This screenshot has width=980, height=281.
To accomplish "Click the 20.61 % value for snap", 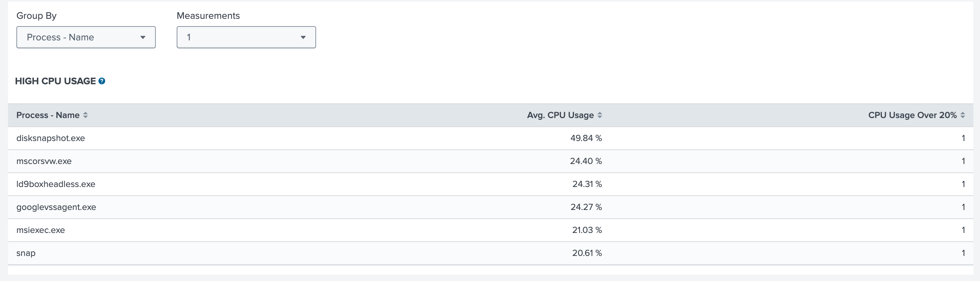I will point(587,253).
